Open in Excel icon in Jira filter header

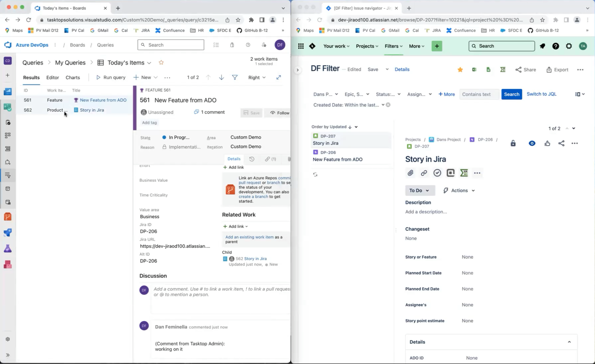point(474,70)
